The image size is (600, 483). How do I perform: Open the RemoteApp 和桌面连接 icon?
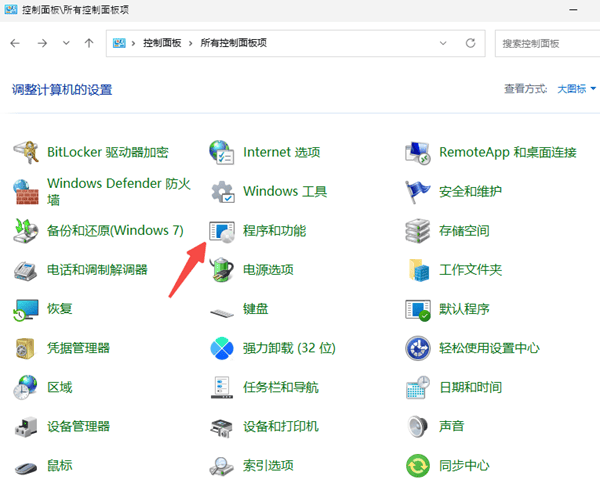pos(418,153)
